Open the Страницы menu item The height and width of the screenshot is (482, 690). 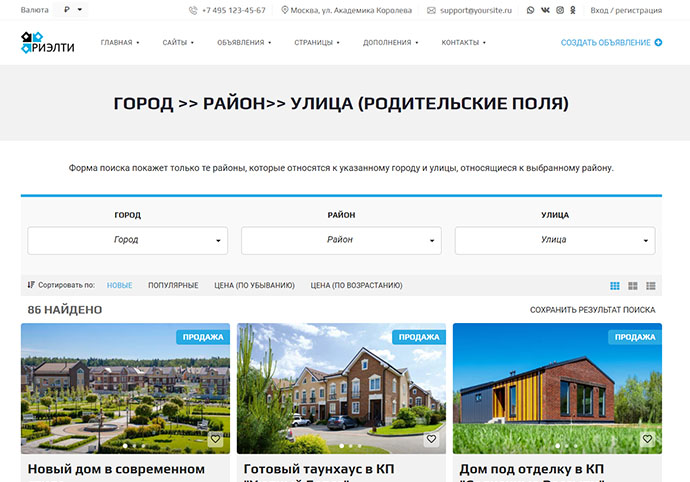click(x=317, y=43)
